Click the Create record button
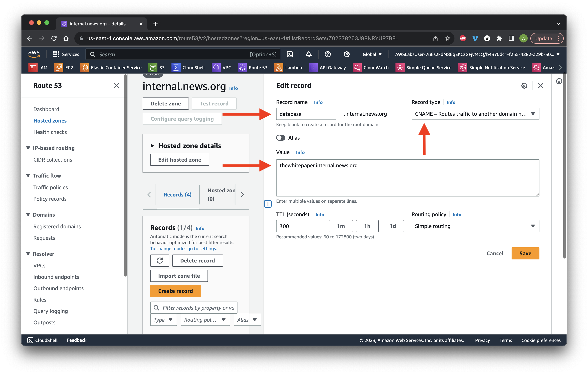Screen dimensions: 588x374 click(x=175, y=291)
